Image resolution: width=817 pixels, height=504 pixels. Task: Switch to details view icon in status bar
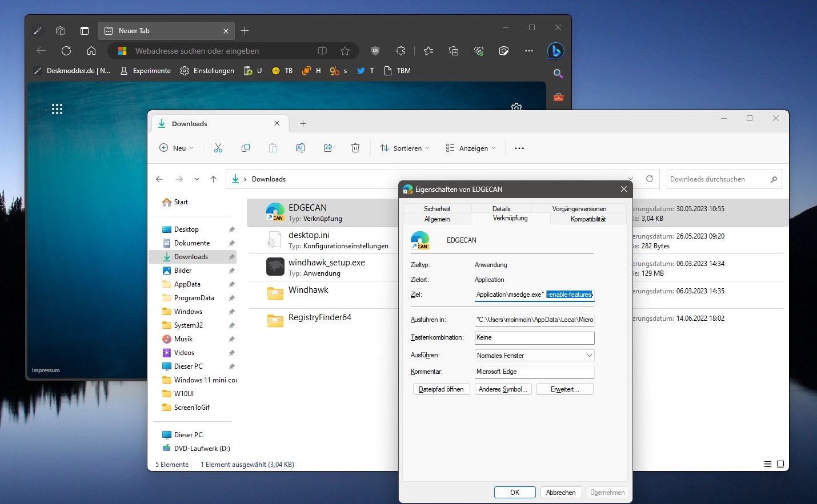click(x=768, y=464)
